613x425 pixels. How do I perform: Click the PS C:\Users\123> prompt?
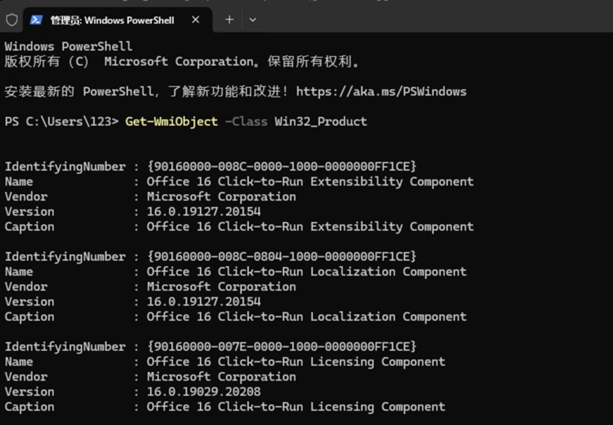coord(62,121)
